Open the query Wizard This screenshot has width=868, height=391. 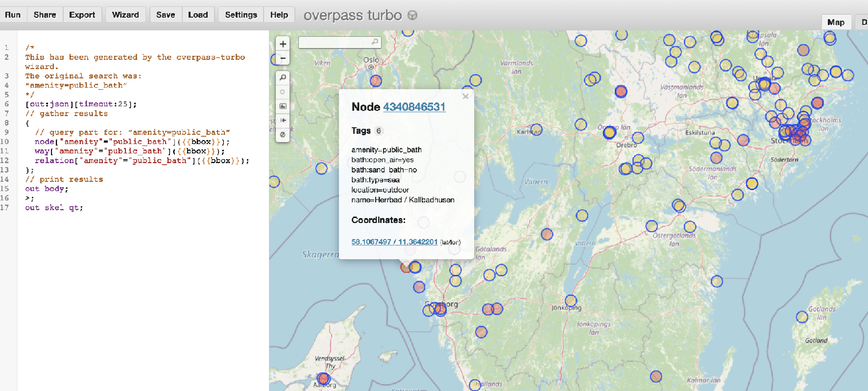click(x=125, y=15)
